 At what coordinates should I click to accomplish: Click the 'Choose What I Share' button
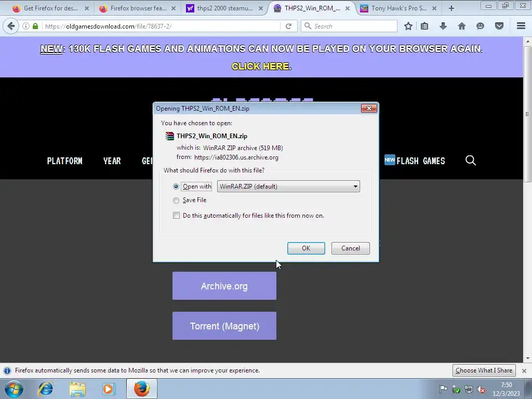[x=484, y=370]
